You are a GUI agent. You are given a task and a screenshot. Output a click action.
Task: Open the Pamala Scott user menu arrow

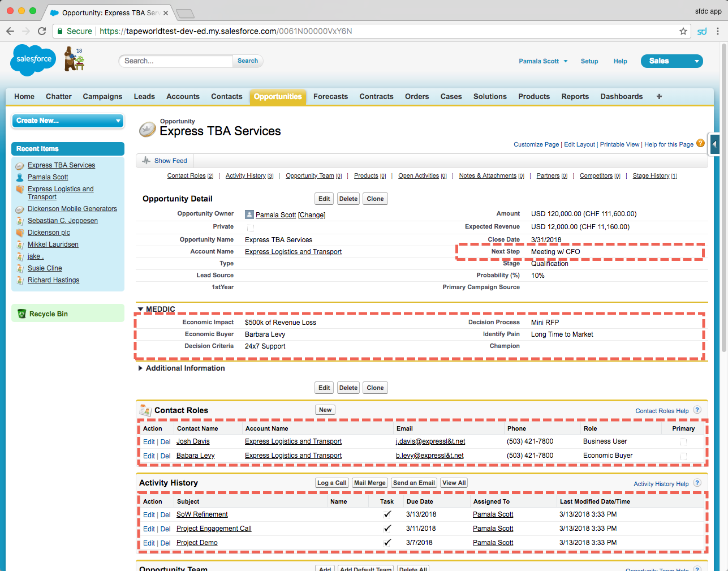565,61
